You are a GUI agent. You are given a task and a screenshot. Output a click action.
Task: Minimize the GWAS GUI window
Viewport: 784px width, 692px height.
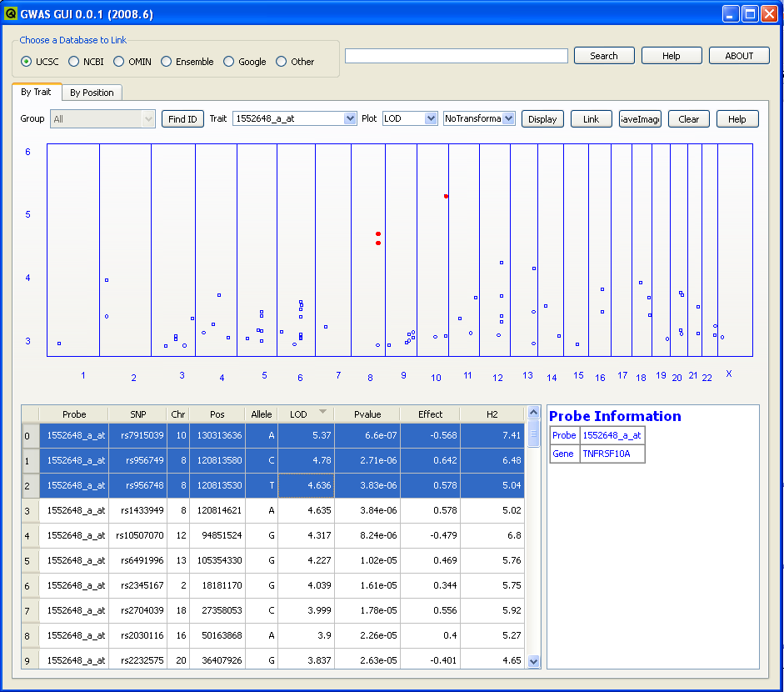[731, 14]
